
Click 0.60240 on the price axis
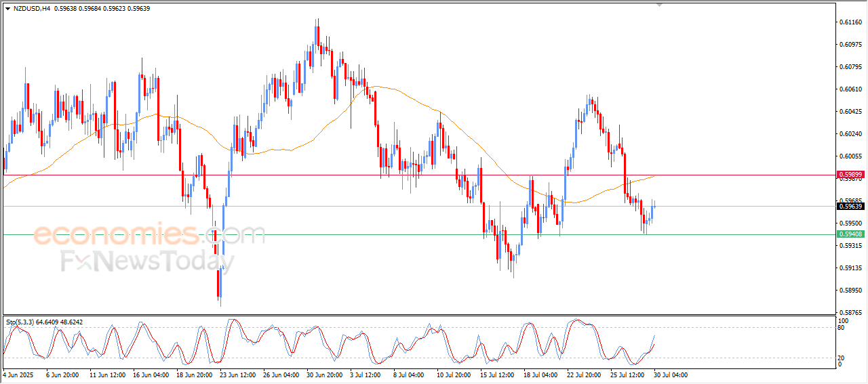850,134
